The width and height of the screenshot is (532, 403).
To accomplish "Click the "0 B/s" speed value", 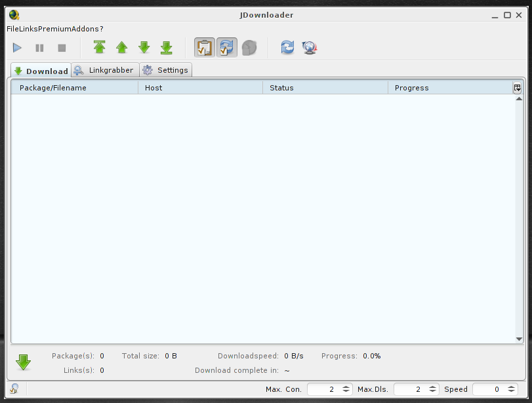I will coord(294,356).
